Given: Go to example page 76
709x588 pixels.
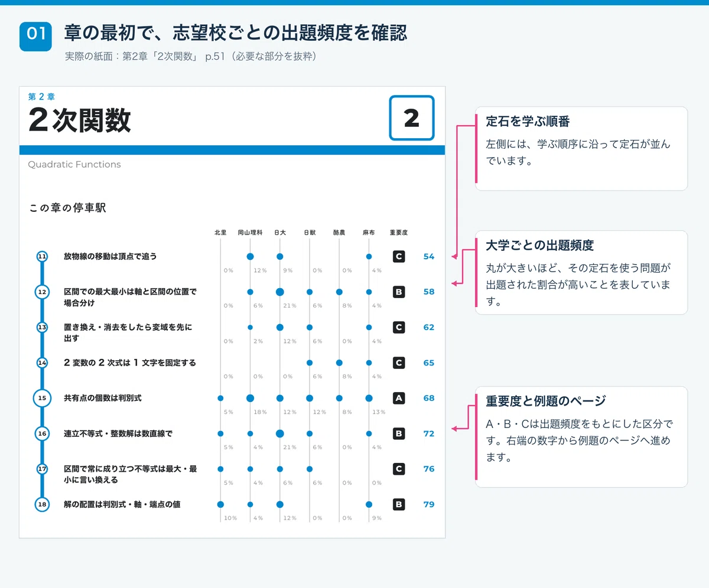Looking at the screenshot, I should pyautogui.click(x=429, y=469).
